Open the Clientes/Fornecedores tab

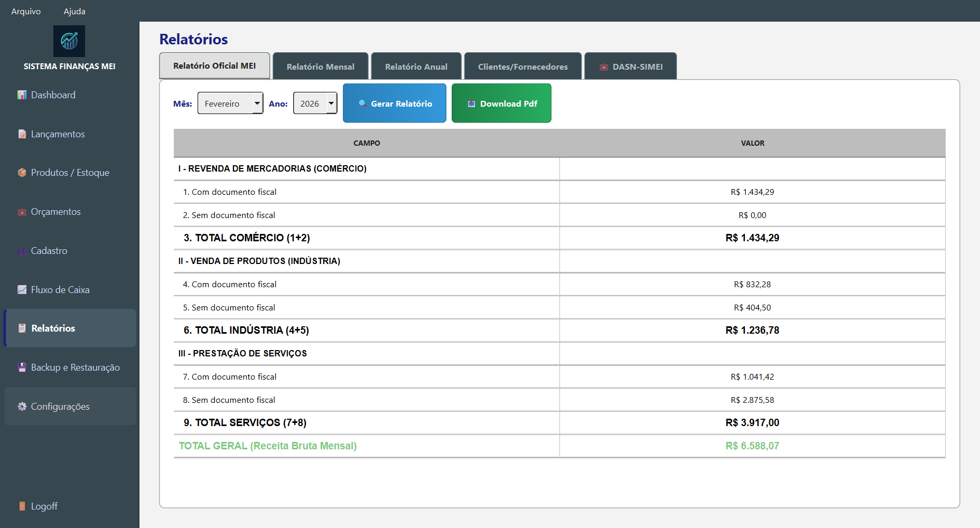(x=522, y=67)
